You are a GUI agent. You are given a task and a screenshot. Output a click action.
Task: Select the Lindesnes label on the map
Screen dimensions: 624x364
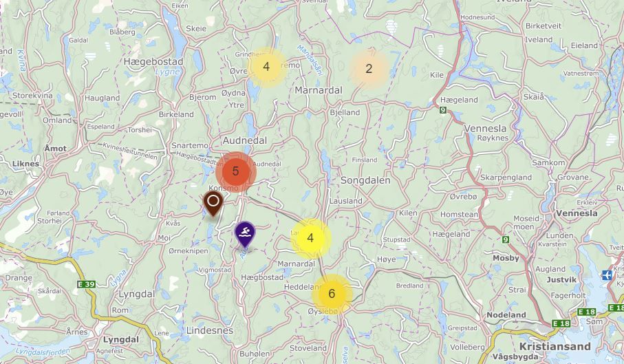point(210,330)
